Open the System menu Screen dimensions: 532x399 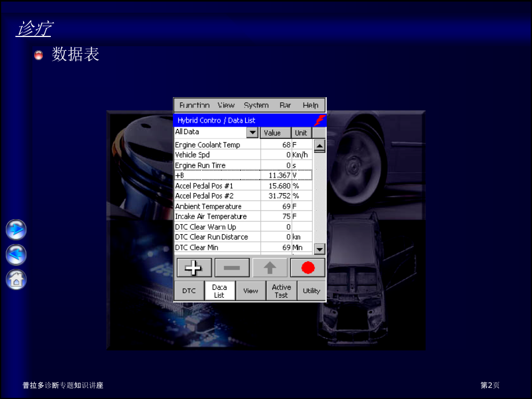click(x=256, y=105)
